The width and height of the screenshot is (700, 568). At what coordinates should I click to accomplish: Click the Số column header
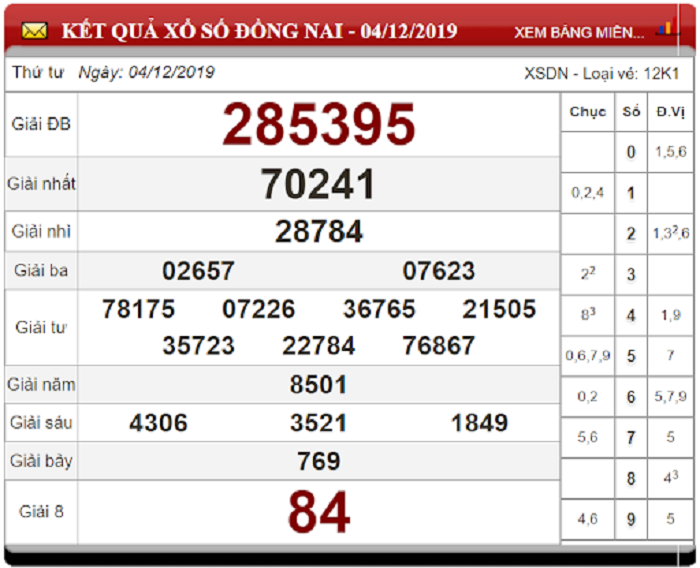(x=631, y=112)
